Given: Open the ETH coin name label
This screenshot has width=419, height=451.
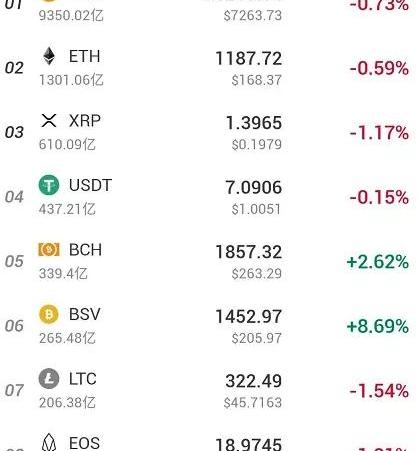Looking at the screenshot, I should pyautogui.click(x=84, y=56).
